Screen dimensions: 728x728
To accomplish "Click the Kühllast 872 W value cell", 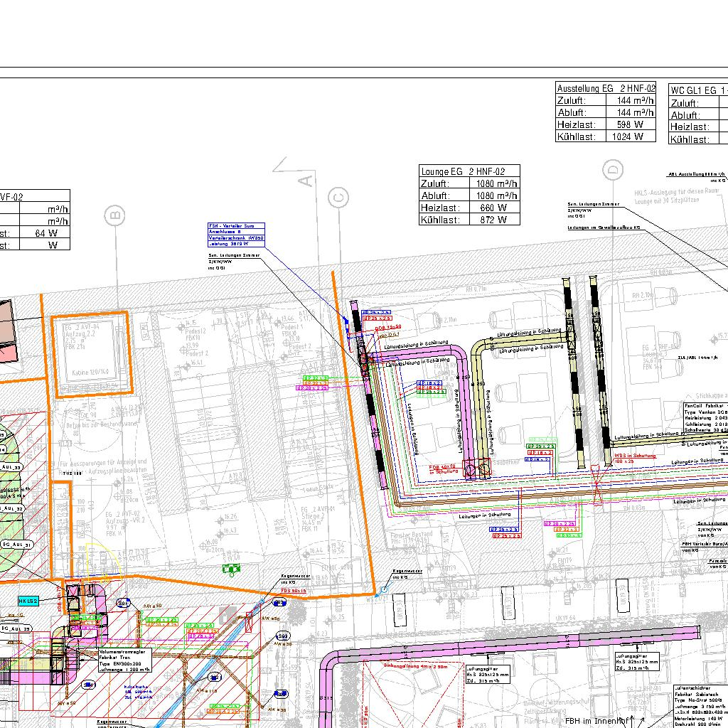I will pos(493,220).
